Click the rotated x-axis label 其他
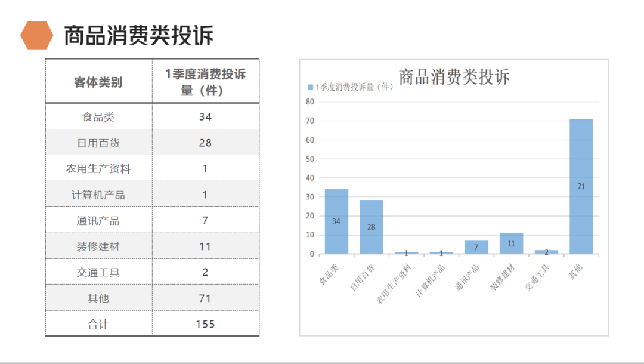644x364 pixels. (x=576, y=272)
